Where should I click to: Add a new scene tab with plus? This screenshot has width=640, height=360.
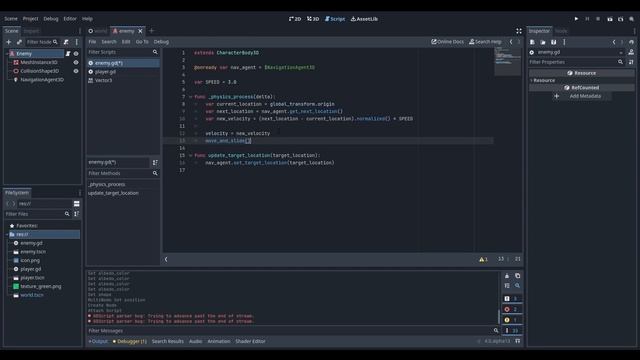[151, 31]
